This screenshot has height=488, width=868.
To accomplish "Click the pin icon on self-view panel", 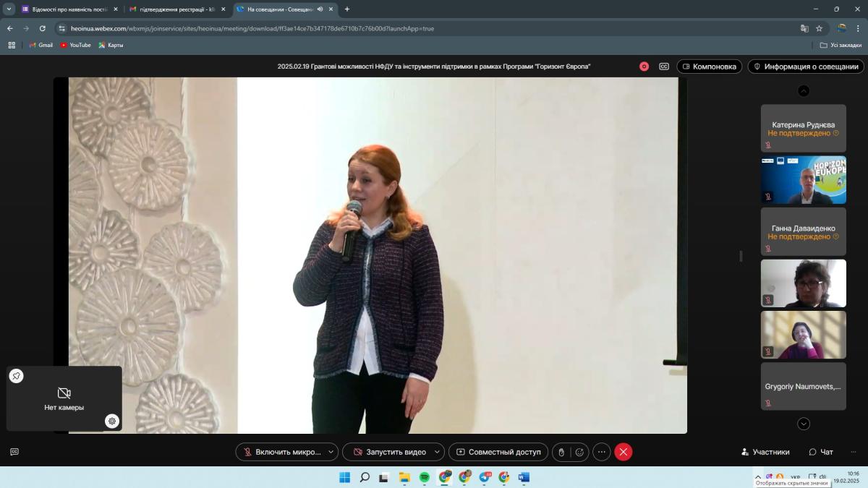I will point(16,376).
